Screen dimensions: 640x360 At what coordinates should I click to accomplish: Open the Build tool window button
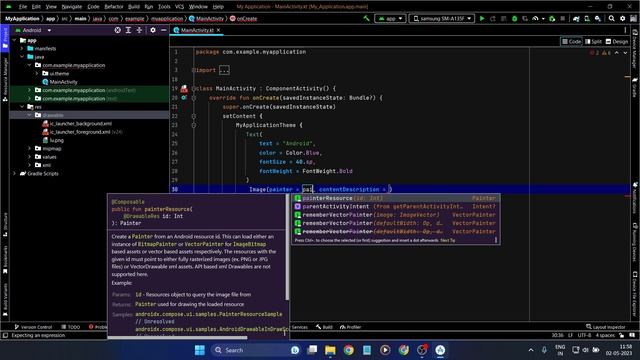(324, 327)
